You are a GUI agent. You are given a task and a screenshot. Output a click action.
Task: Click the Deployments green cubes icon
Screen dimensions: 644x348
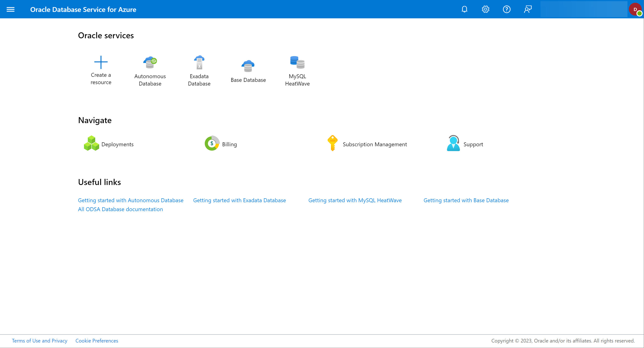91,143
